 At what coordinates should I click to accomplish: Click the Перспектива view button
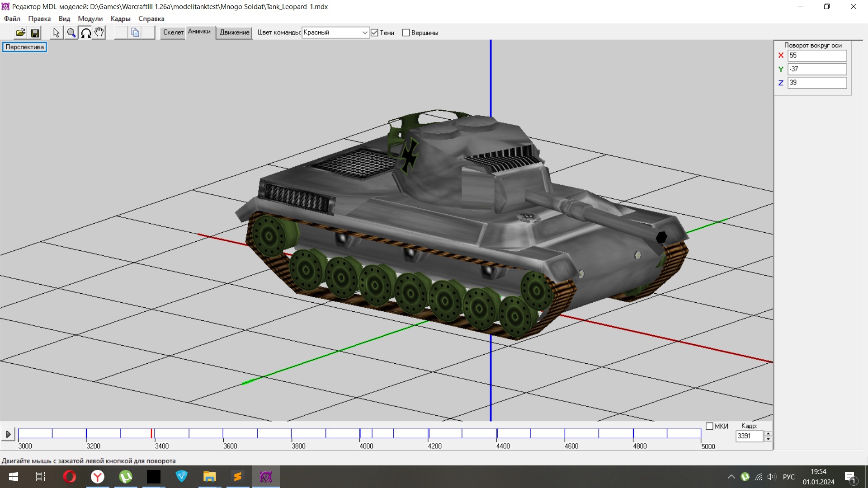(24, 47)
